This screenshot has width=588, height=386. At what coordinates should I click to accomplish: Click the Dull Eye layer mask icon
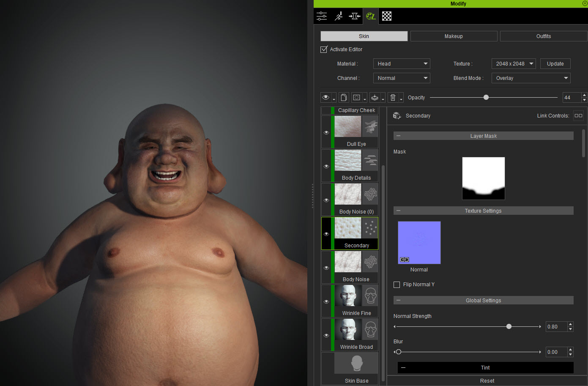click(x=370, y=126)
